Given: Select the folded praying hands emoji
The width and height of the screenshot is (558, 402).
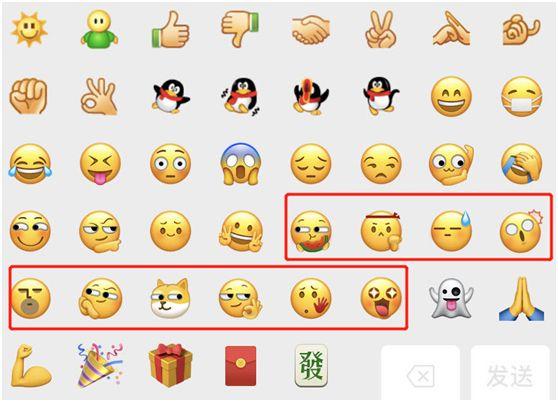Looking at the screenshot, I should (x=521, y=299).
